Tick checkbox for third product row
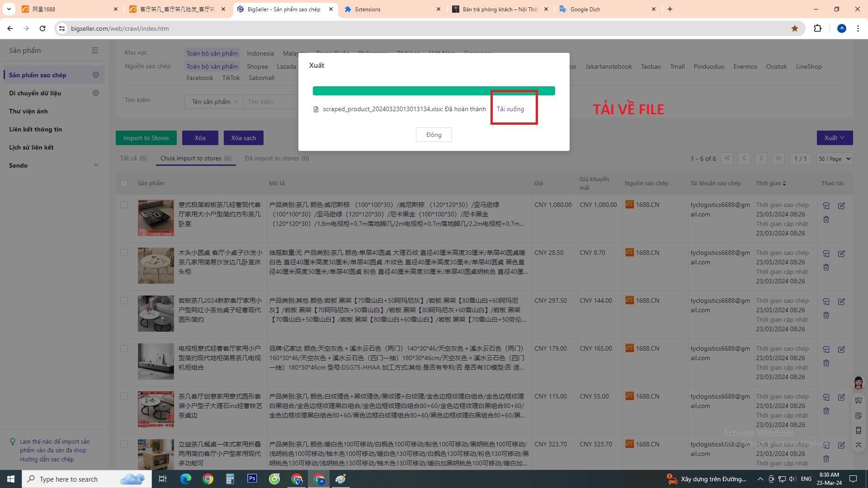This screenshot has height=488, width=868. (124, 300)
